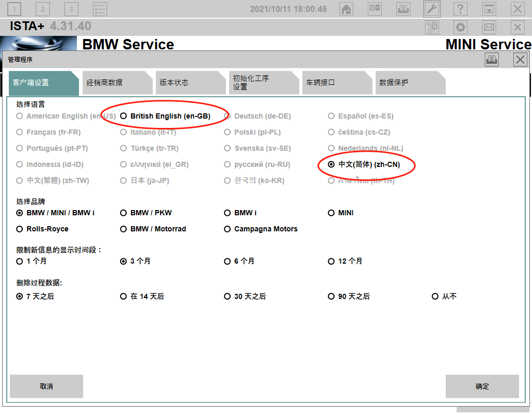This screenshot has height=416, width=532.
Task: Click the compare panels icon
Action: click(375, 9)
